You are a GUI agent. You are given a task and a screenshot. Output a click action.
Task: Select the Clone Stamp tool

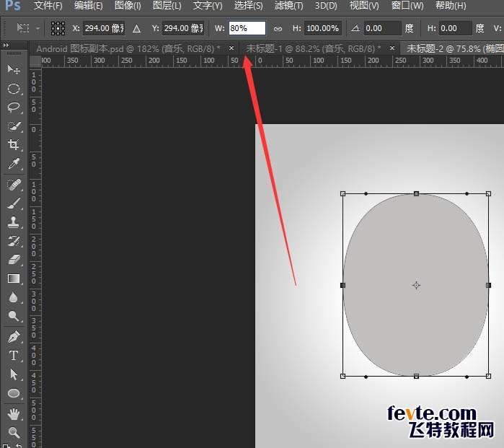coord(13,222)
